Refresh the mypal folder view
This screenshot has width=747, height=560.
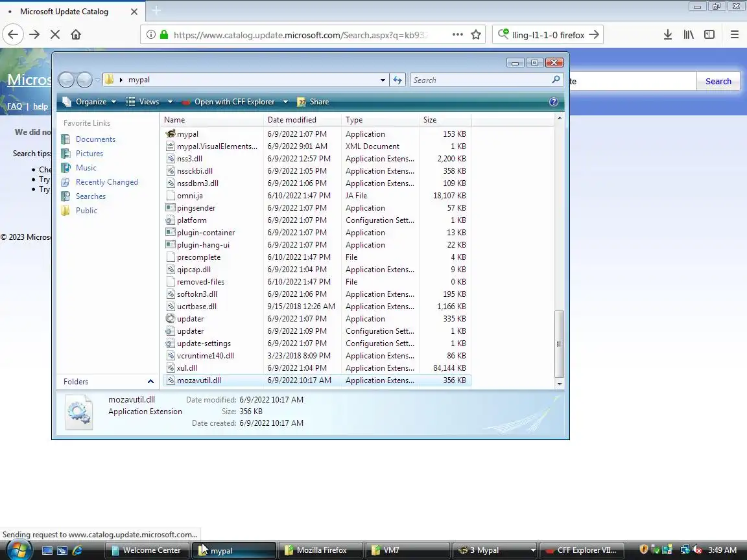[397, 80]
